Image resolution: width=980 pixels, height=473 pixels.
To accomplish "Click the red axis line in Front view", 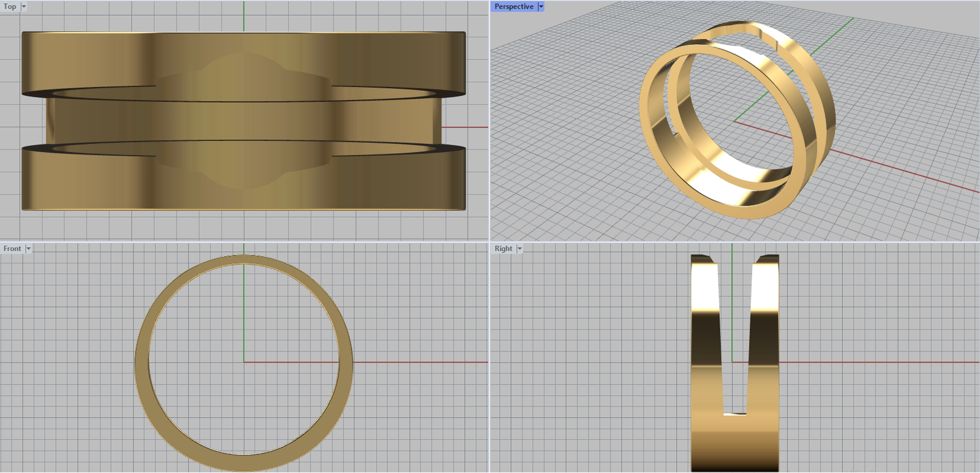I will tap(417, 362).
